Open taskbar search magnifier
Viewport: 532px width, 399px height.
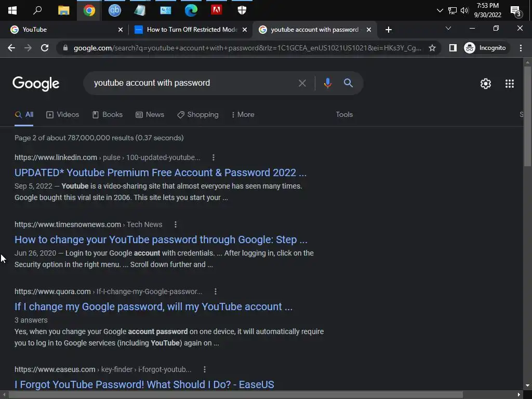pyautogui.click(x=37, y=10)
